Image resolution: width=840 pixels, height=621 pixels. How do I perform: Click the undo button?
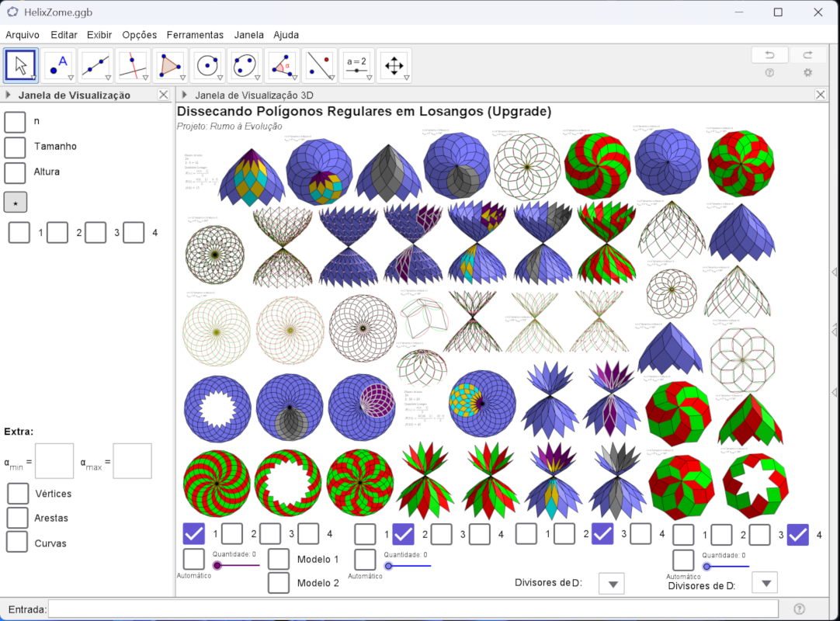click(x=769, y=55)
